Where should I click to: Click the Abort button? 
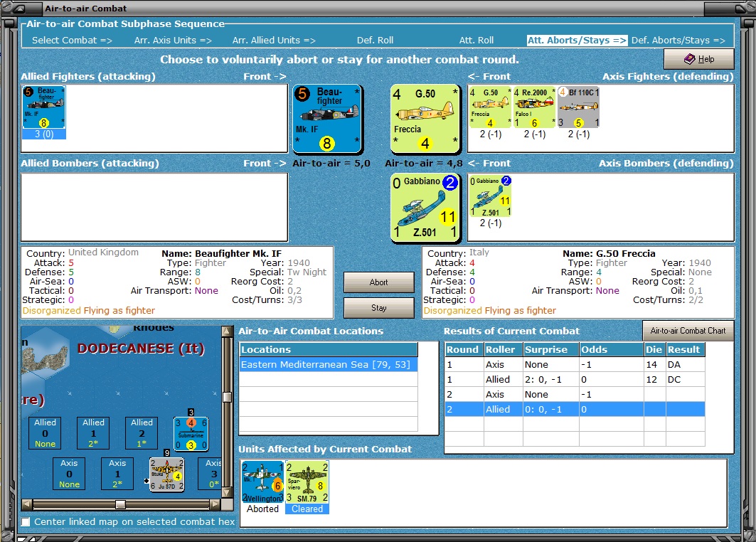click(378, 282)
